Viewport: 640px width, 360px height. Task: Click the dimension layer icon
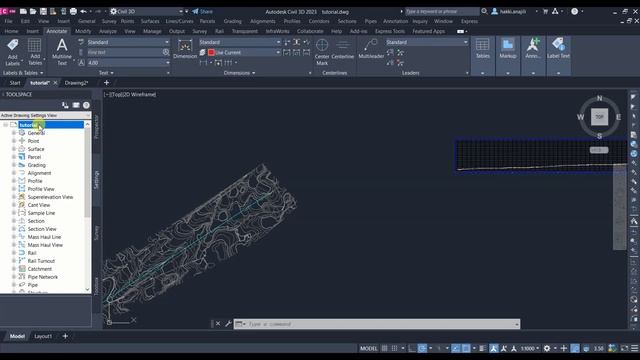[x=202, y=52]
